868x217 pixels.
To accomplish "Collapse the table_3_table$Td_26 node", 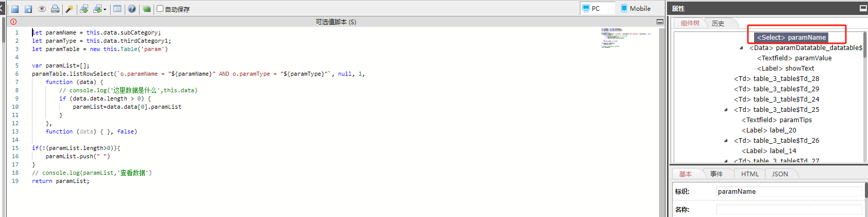I will [x=726, y=141].
